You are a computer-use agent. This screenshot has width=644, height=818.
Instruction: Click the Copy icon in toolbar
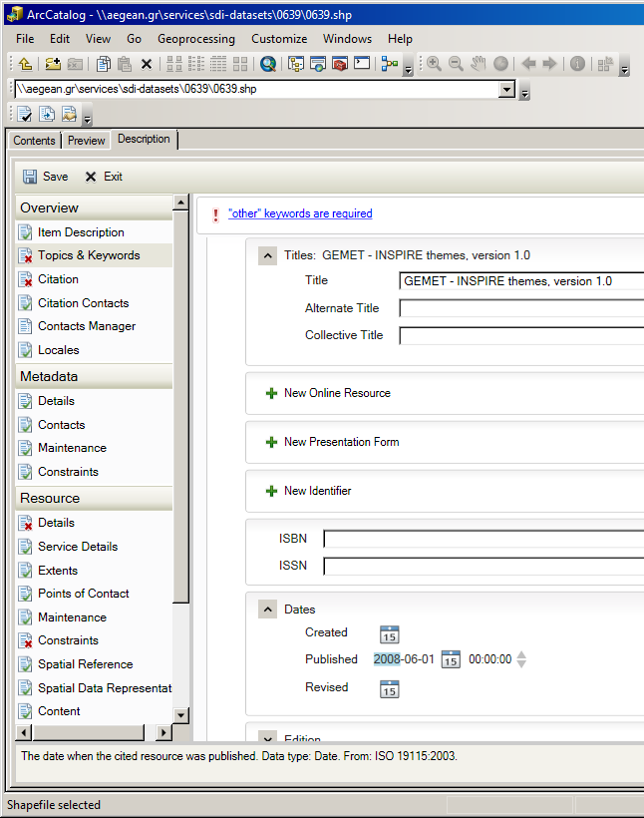pyautogui.click(x=104, y=64)
